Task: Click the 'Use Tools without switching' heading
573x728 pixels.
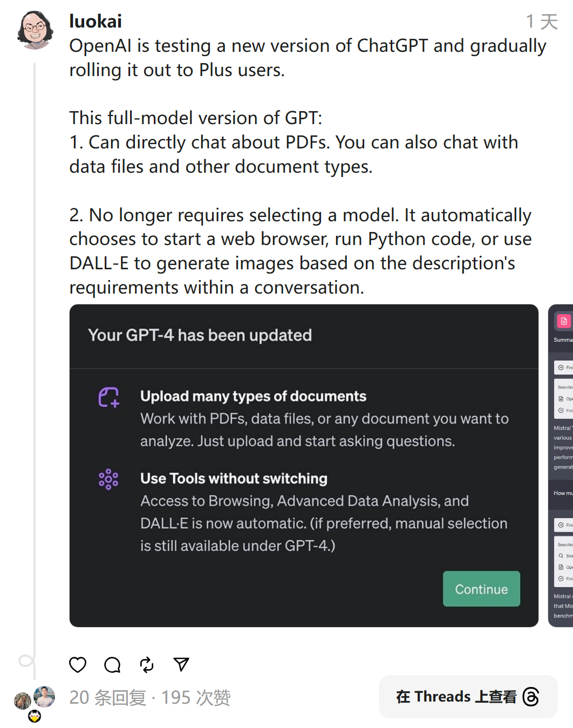Action: pyautogui.click(x=234, y=479)
